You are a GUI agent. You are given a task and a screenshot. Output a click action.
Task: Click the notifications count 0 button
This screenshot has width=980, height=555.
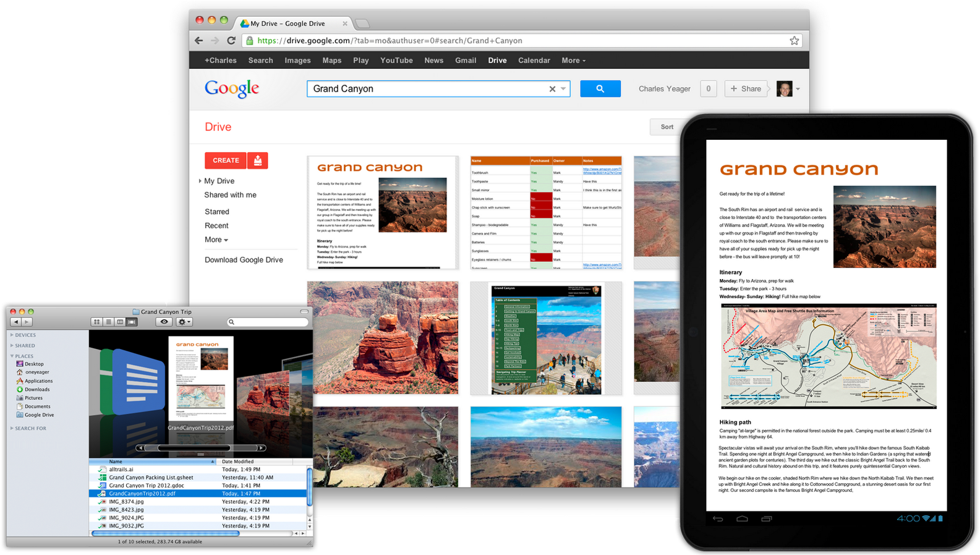pyautogui.click(x=709, y=88)
